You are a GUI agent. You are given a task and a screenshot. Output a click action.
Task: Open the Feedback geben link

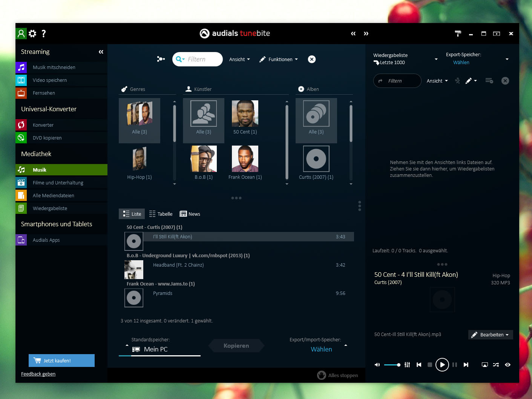tap(38, 374)
